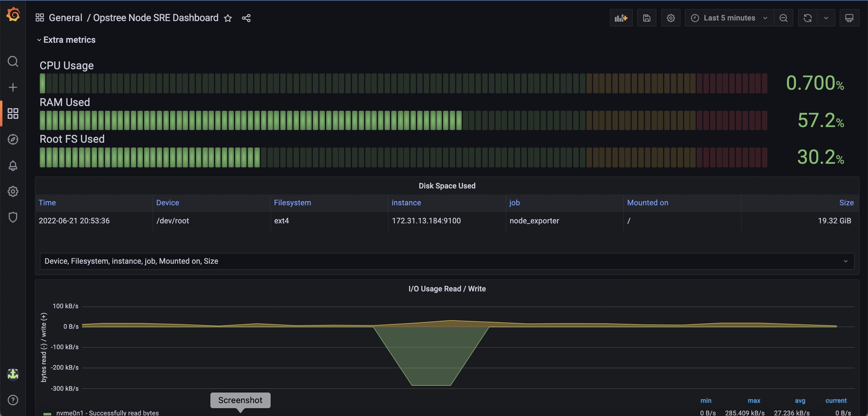
Task: Open Server Admin shield icon
Action: pos(13,217)
